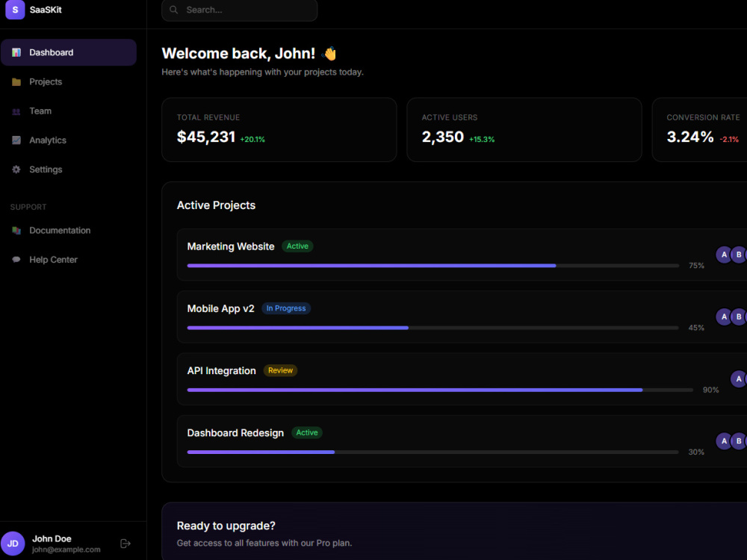Click the API Integration project title

222,371
